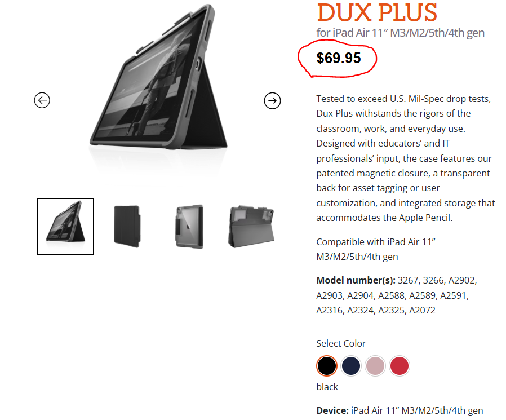Viewport: 506px width, 420px height.
Task: Click the Model number(s) label
Action: (356, 280)
